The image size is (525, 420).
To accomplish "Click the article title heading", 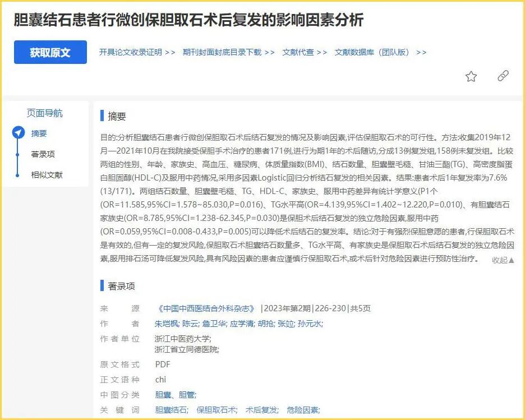I will [188, 20].
